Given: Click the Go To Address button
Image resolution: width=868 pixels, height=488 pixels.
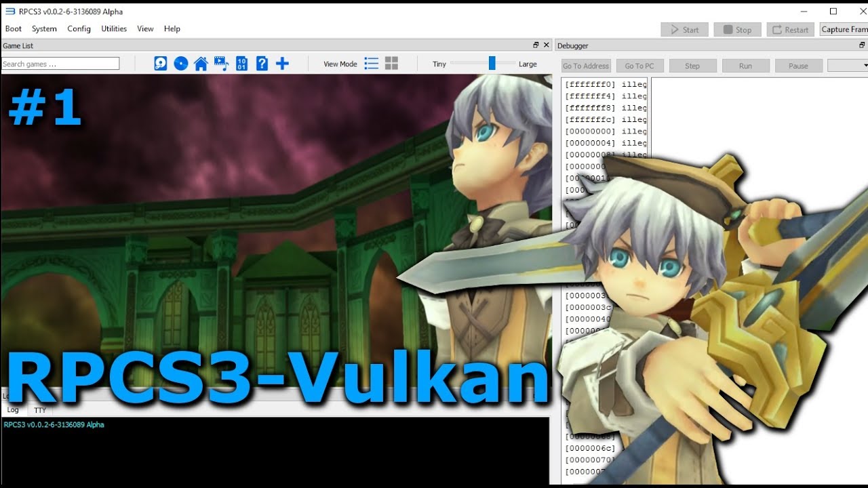Looking at the screenshot, I should coord(587,66).
